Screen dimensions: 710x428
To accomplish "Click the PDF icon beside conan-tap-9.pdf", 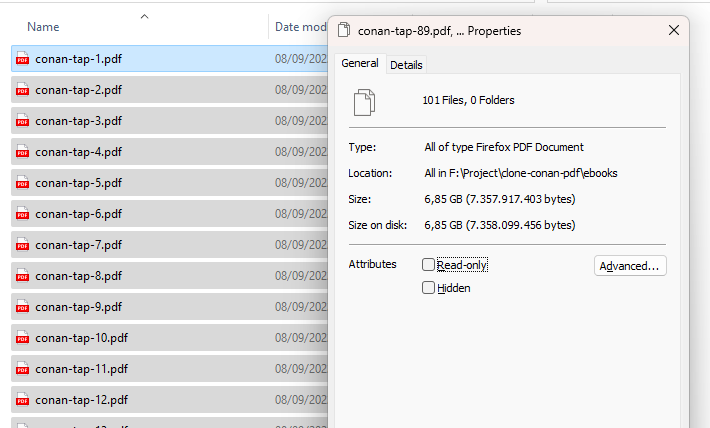I will tap(22, 307).
